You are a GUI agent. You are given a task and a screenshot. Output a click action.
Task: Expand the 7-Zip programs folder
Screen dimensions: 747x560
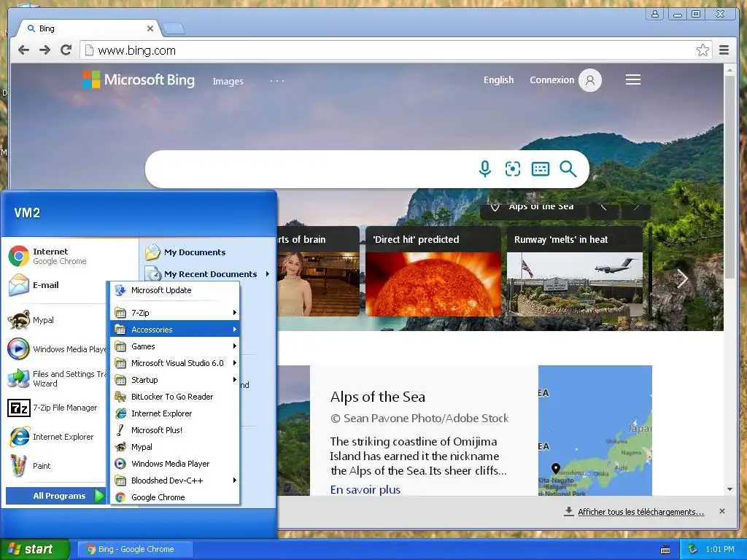point(175,313)
